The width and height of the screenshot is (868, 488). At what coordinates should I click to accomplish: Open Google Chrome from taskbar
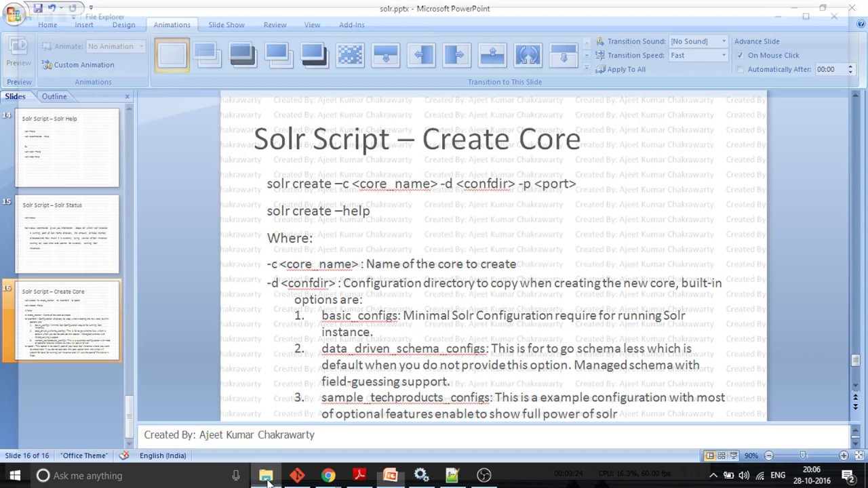coord(328,475)
